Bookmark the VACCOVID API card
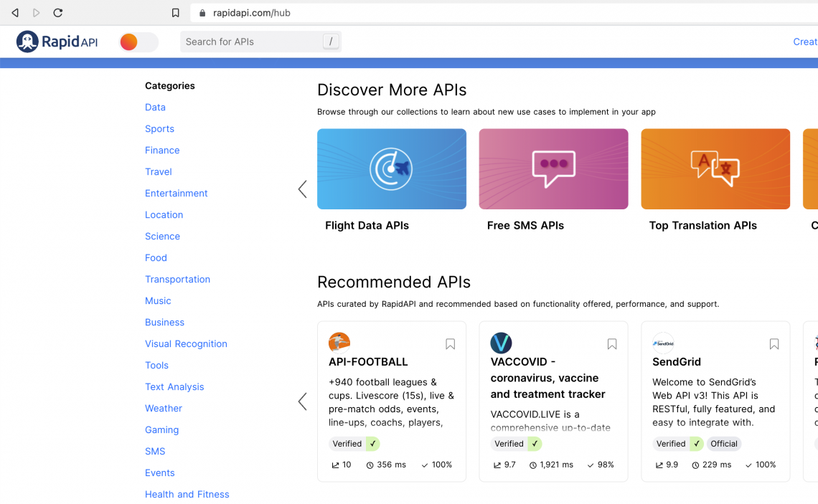This screenshot has width=818, height=504. coord(612,344)
